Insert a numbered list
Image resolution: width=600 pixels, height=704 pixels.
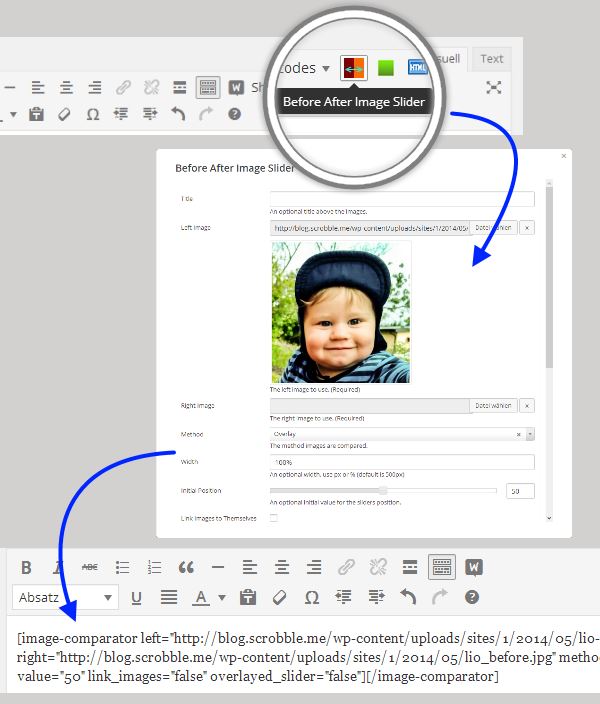pos(154,568)
